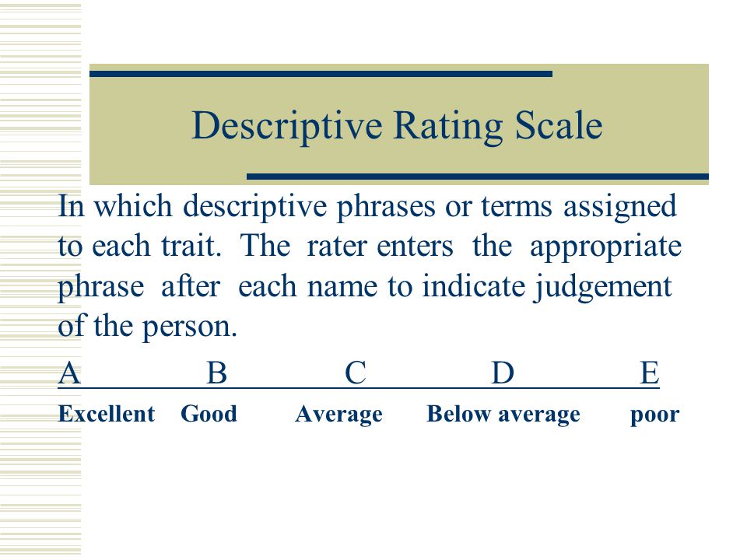The width and height of the screenshot is (747, 560).
Task: Click the phrase 'of the person.'
Action: (x=147, y=327)
